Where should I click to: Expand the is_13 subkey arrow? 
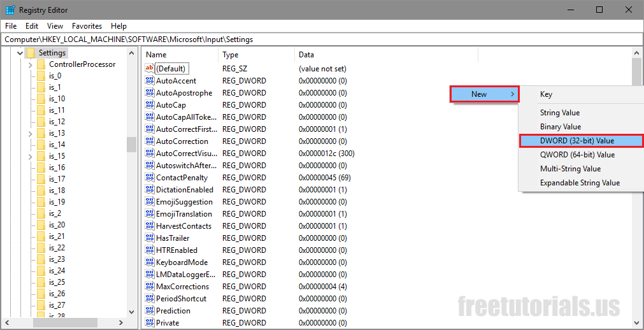(30, 133)
